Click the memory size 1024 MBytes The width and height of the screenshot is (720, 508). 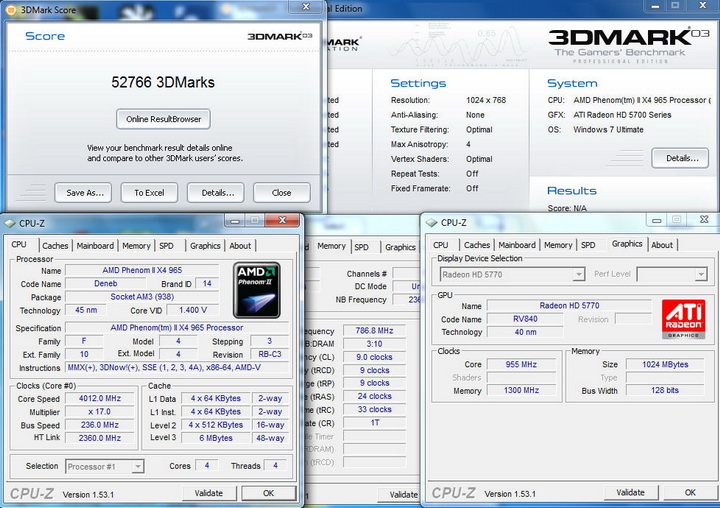(x=665, y=364)
